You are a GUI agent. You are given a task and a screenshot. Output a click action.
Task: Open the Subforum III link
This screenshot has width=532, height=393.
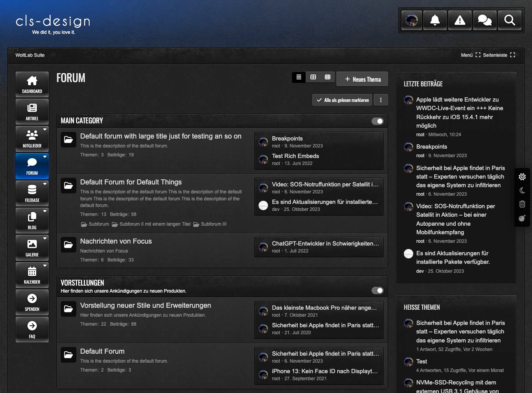point(213,224)
